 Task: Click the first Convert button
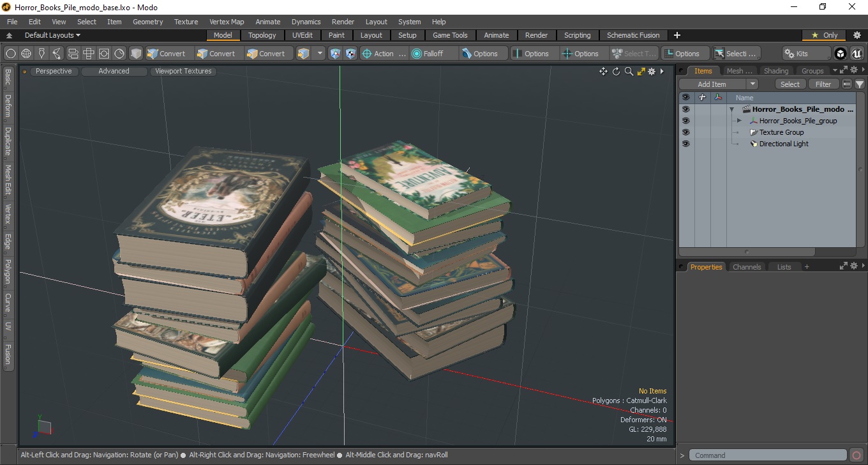click(x=169, y=54)
